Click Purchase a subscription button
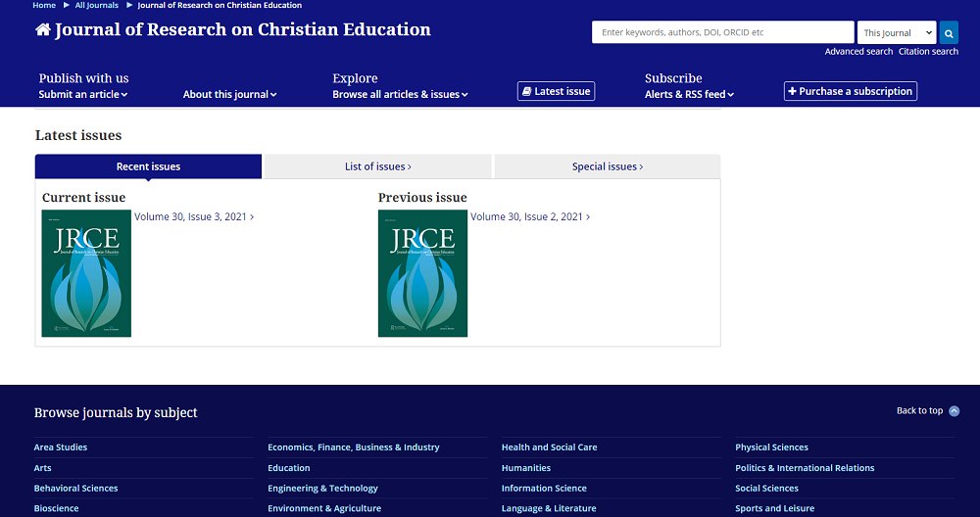980x517 pixels. [851, 91]
